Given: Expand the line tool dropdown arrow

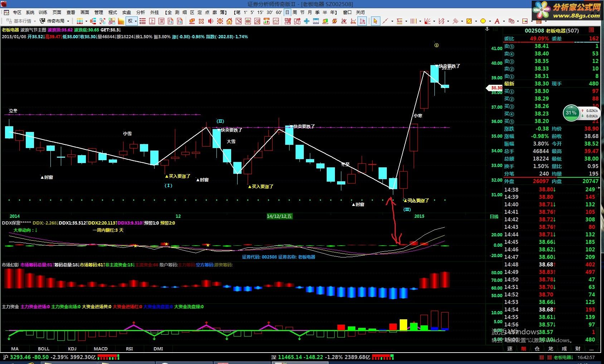Looking at the screenshot, I should (x=392, y=21).
